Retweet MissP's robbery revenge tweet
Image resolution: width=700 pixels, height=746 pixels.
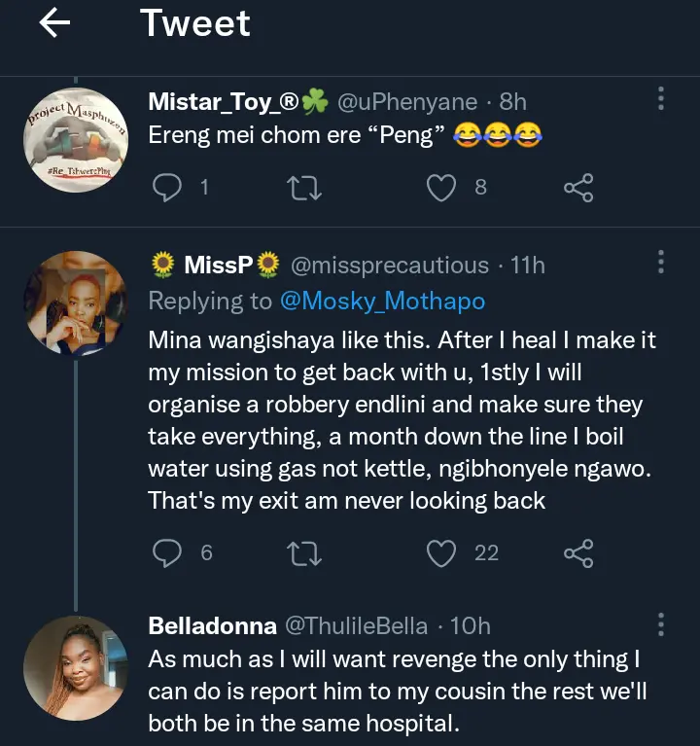tap(305, 553)
